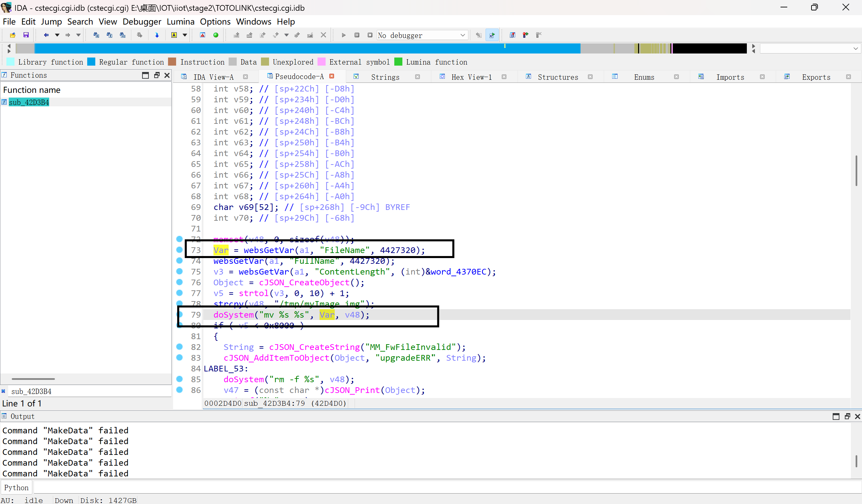The width and height of the screenshot is (862, 504).
Task: Click the make code toolbar icon
Action: pyautogui.click(x=236, y=35)
